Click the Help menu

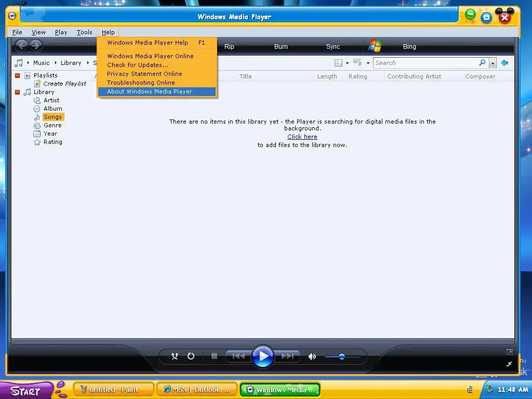[x=108, y=32]
